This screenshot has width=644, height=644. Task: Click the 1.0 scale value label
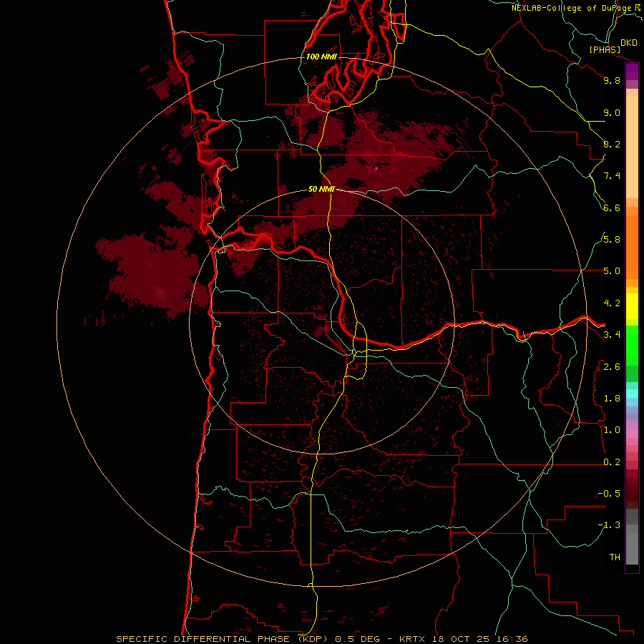coord(612,430)
